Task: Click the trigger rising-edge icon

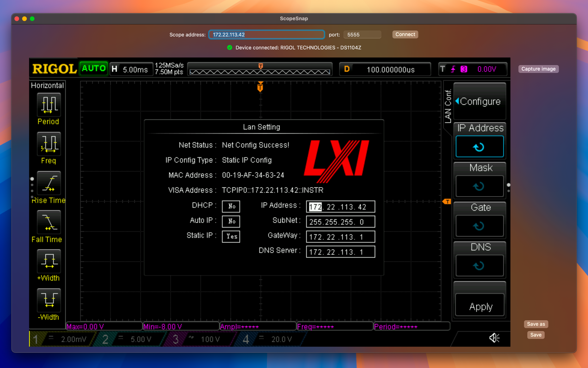Action: pyautogui.click(x=453, y=69)
